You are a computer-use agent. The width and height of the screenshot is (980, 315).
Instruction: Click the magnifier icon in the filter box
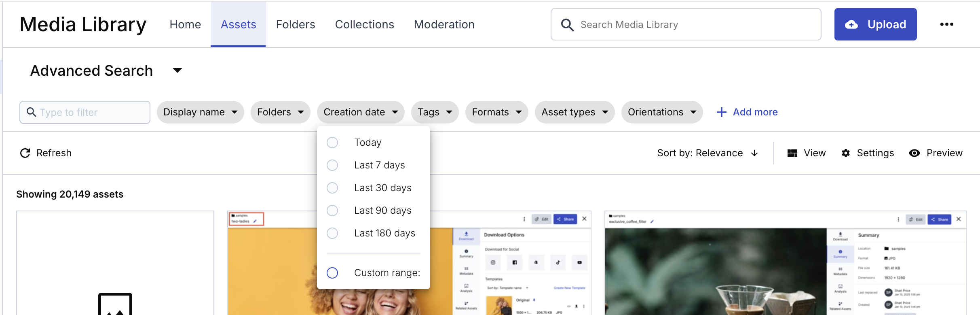(x=31, y=112)
